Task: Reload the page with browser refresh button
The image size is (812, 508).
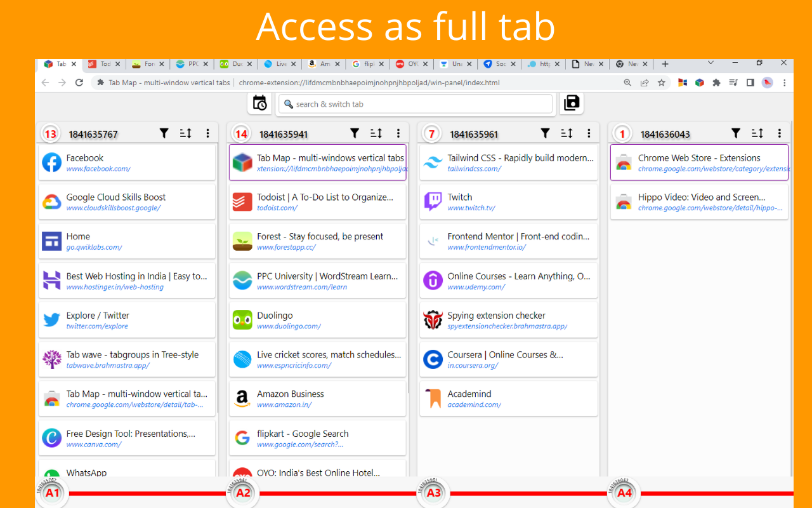Action: [x=79, y=83]
